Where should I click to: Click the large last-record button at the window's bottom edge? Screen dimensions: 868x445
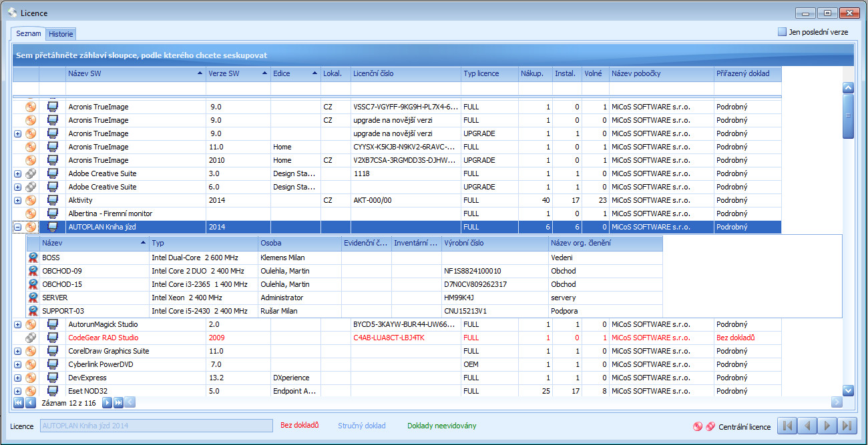coord(848,426)
